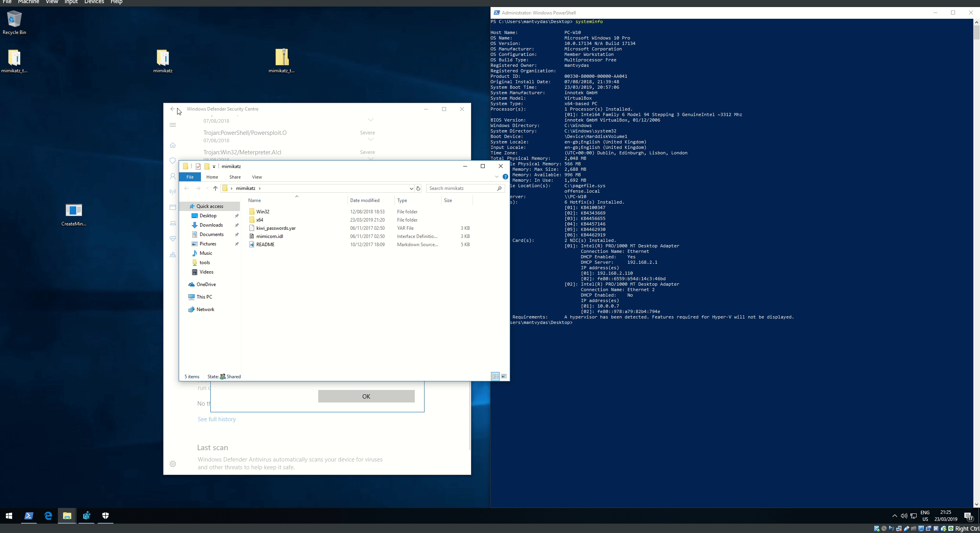Switch to details view layout button

[x=495, y=376]
